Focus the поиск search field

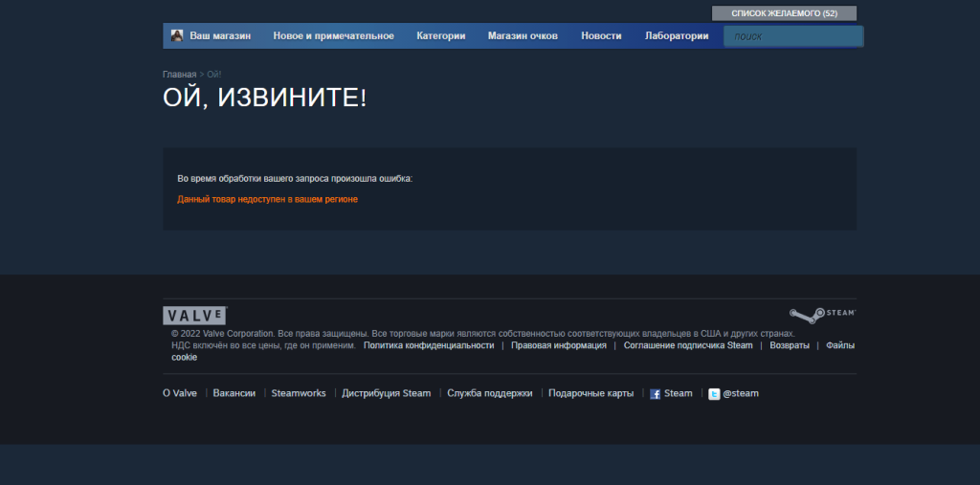point(793,36)
